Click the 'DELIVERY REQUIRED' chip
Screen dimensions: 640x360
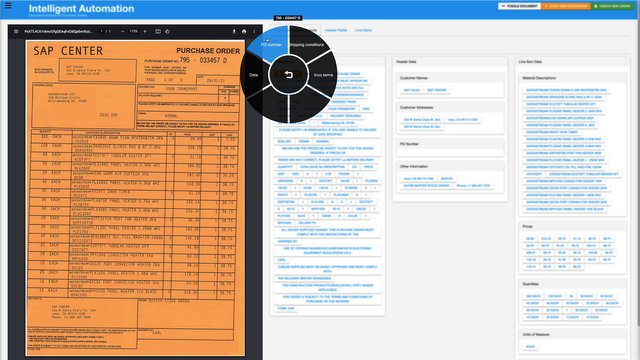click(x=346, y=116)
